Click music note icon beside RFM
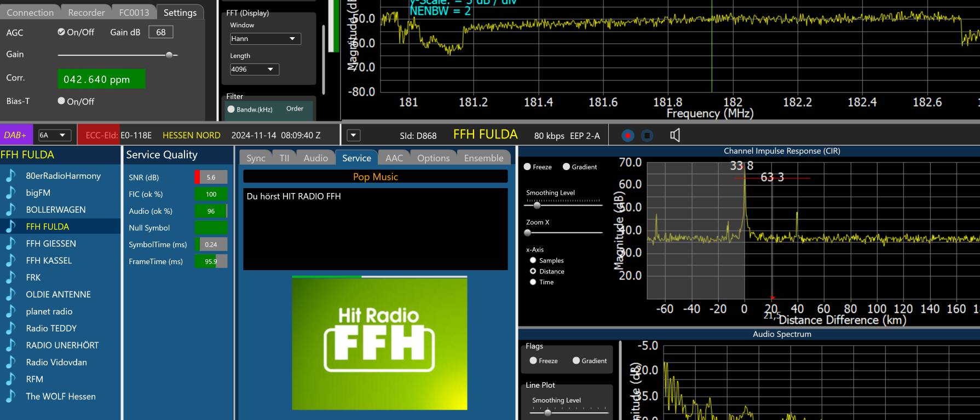 point(10,379)
